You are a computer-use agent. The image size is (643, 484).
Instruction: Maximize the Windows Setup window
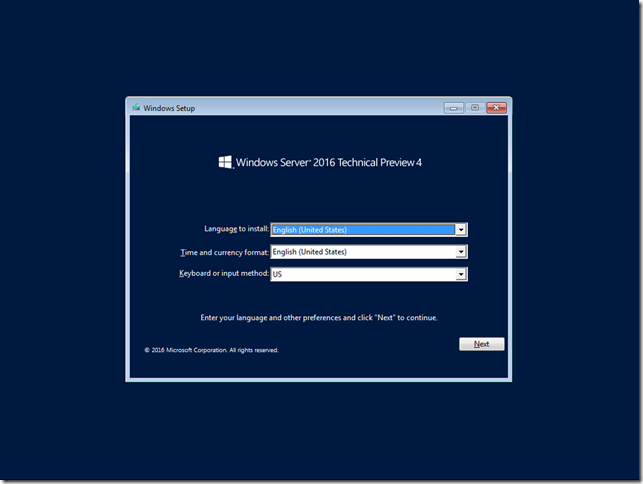[475, 108]
